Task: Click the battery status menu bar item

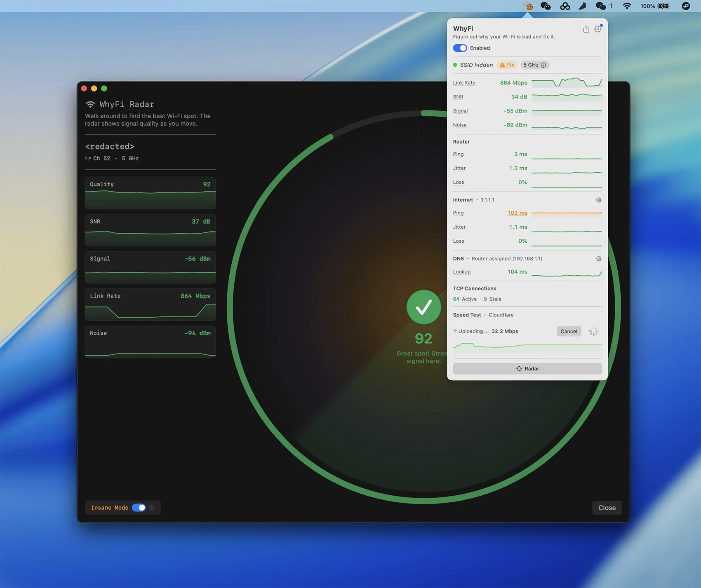Action: (655, 6)
